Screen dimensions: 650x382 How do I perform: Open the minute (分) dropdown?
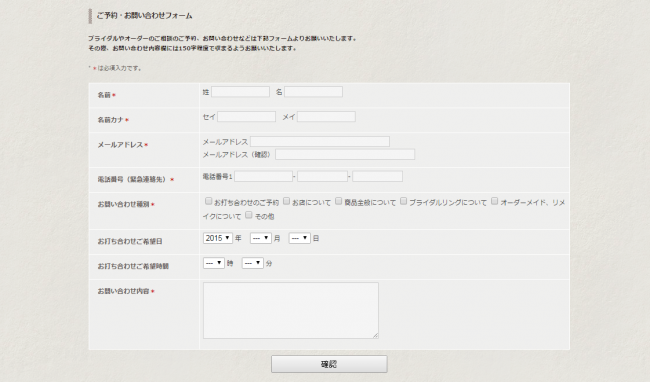point(253,263)
